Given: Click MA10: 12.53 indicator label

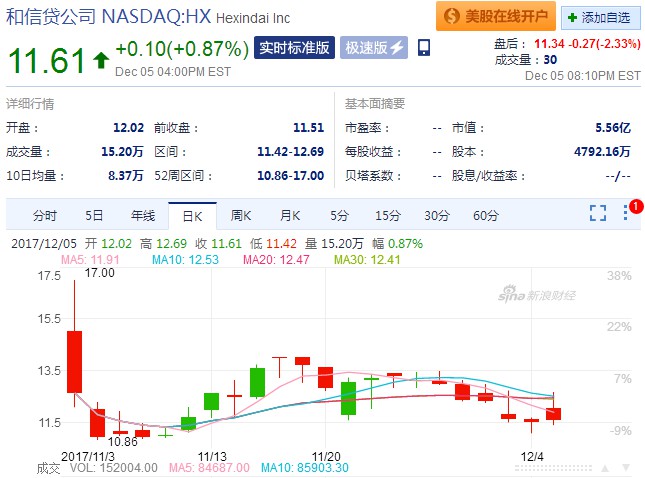Looking at the screenshot, I should tap(185, 260).
